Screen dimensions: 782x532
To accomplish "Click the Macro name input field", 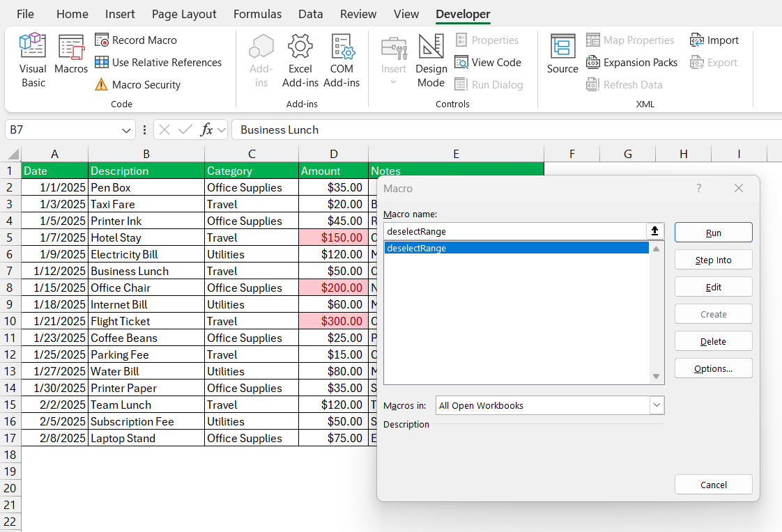I will 514,231.
